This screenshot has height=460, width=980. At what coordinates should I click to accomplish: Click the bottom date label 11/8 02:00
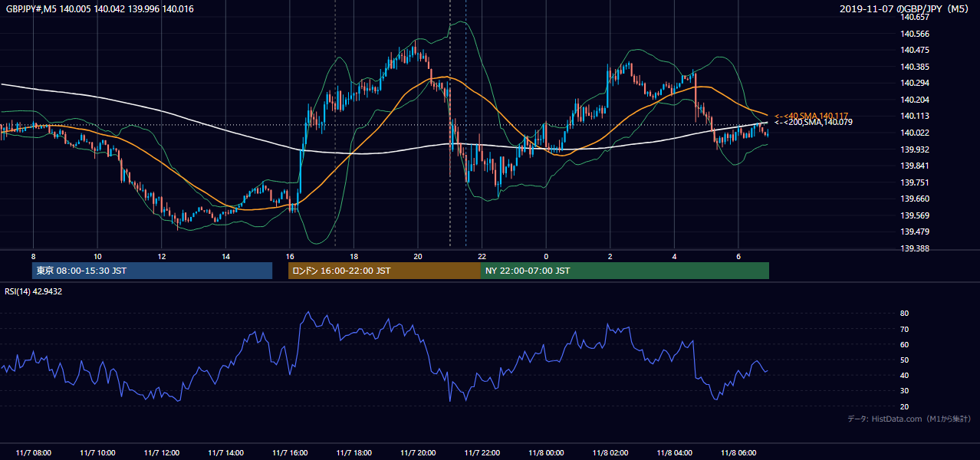(x=610, y=453)
